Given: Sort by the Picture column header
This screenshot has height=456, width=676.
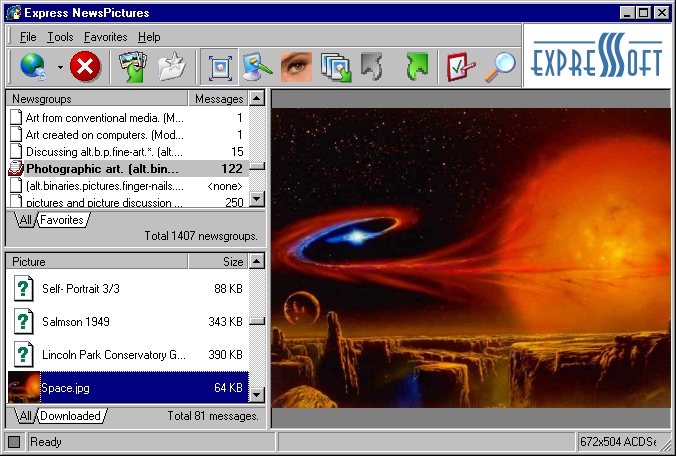Looking at the screenshot, I should pos(97,262).
